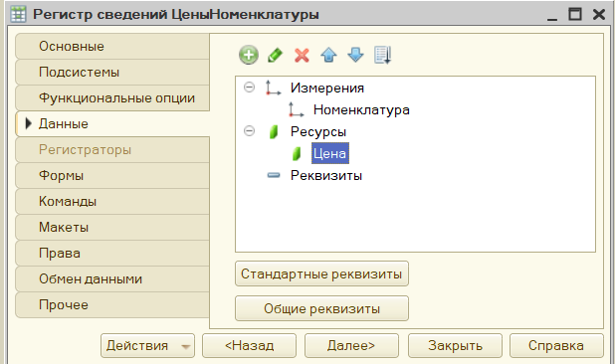Switch to the Основные tab
Screen dimensions: 615x364
pos(112,46)
